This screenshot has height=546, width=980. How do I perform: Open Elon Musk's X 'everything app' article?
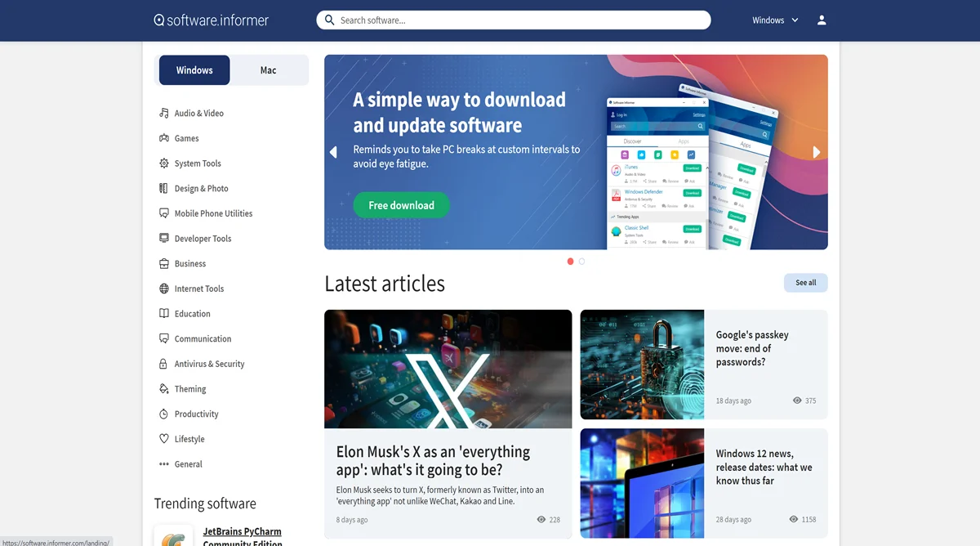[433, 461]
